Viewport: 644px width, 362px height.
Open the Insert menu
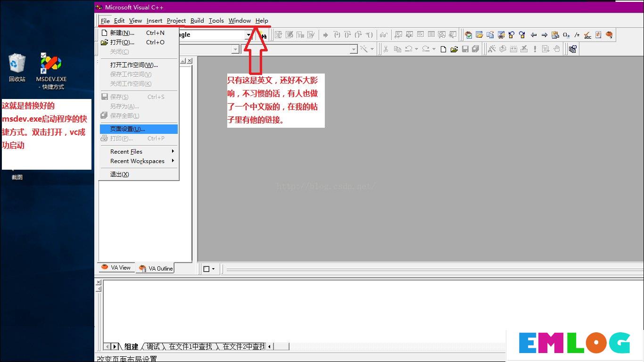[154, 21]
